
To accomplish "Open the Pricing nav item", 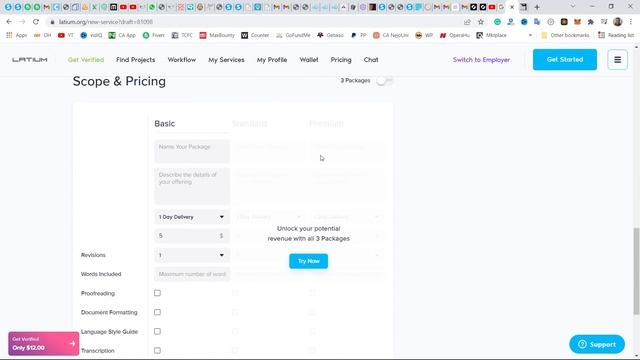I will click(x=341, y=60).
